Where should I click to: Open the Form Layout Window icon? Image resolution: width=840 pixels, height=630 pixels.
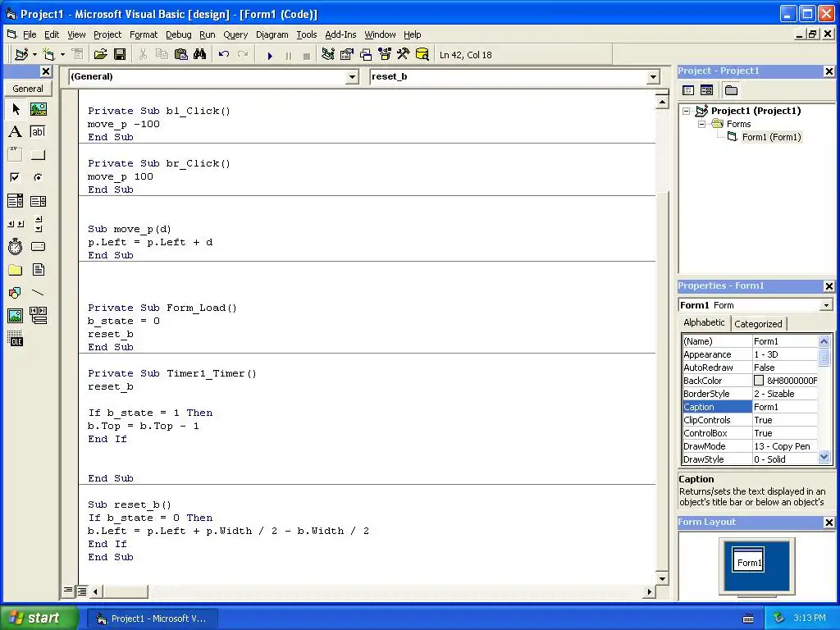pos(366,55)
